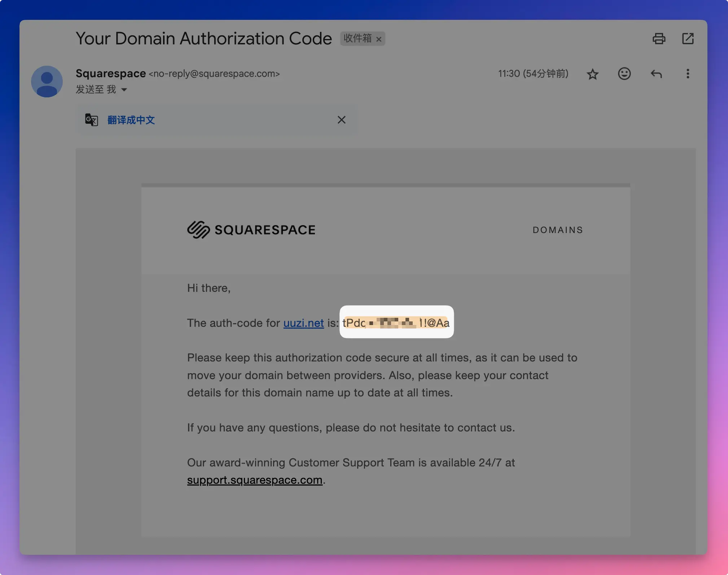Print the email using the printer icon

pos(659,39)
